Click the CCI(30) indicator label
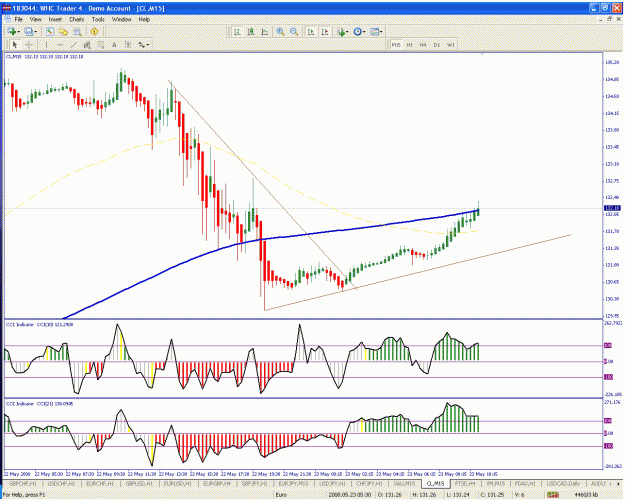This screenshot has width=625, height=501. pos(39,324)
